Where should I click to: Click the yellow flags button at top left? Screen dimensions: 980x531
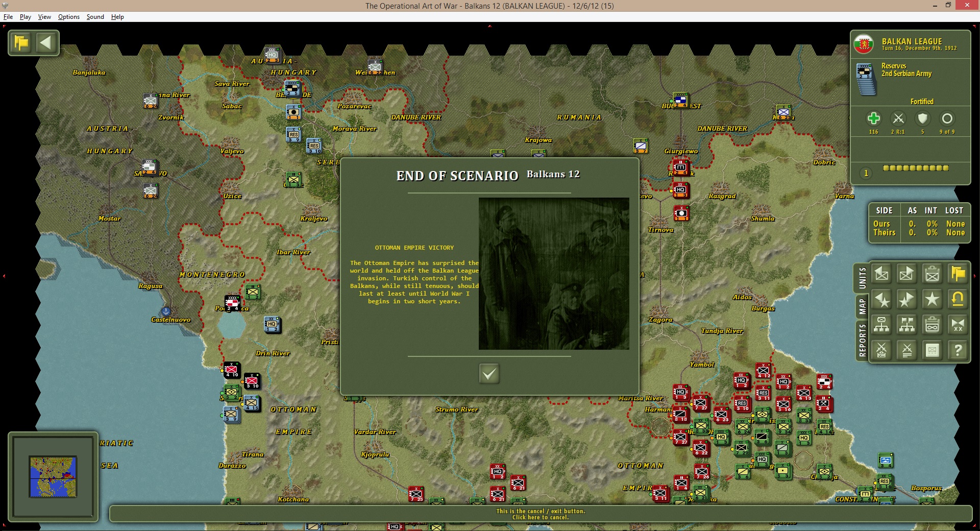pyautogui.click(x=22, y=42)
